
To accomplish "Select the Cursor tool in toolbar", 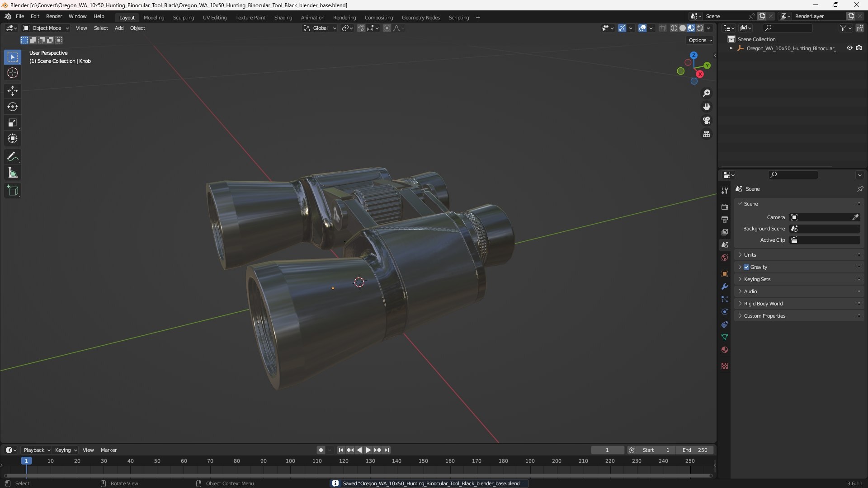I will tap(13, 73).
